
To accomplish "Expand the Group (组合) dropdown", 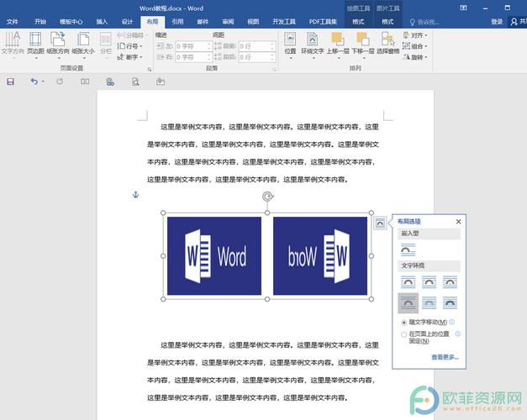I will click(415, 46).
